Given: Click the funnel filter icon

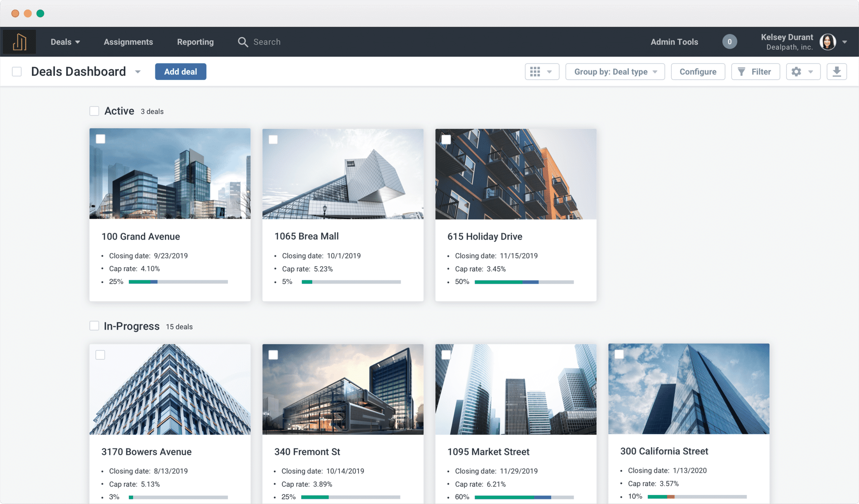Looking at the screenshot, I should 741,72.
